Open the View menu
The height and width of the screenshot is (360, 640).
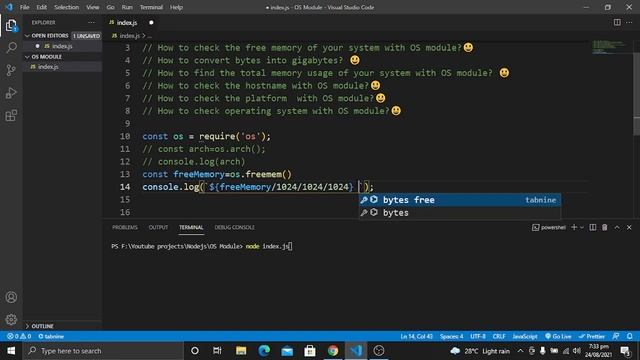[93, 7]
